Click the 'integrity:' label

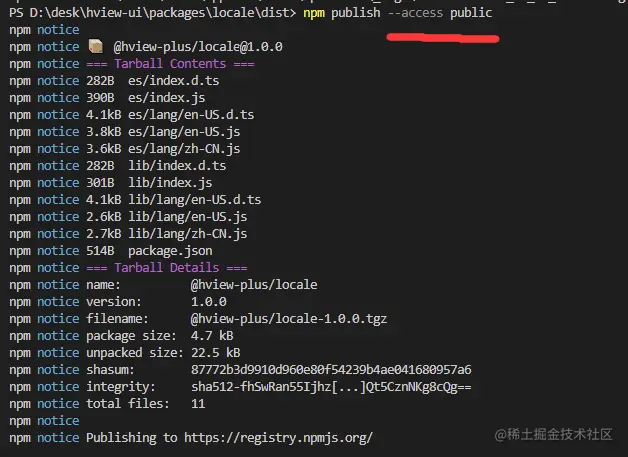click(121, 387)
